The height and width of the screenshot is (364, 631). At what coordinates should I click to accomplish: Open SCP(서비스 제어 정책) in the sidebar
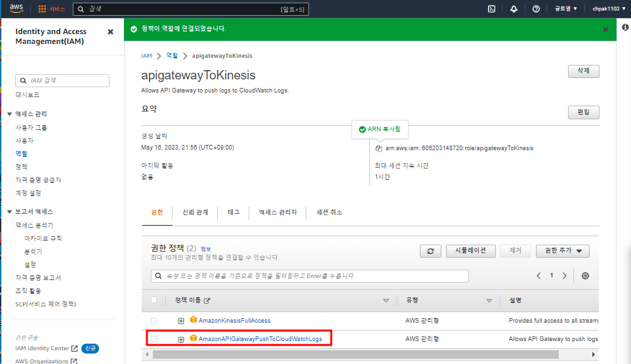(45, 304)
